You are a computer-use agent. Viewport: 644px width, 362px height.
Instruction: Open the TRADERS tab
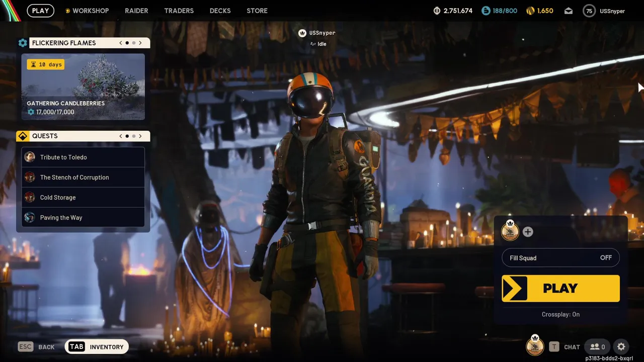coord(179,11)
